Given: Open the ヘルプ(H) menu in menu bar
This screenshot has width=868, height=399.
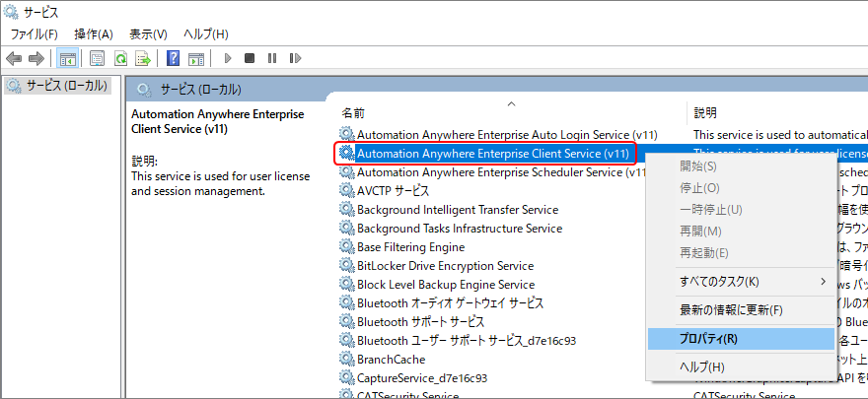Looking at the screenshot, I should [x=206, y=34].
